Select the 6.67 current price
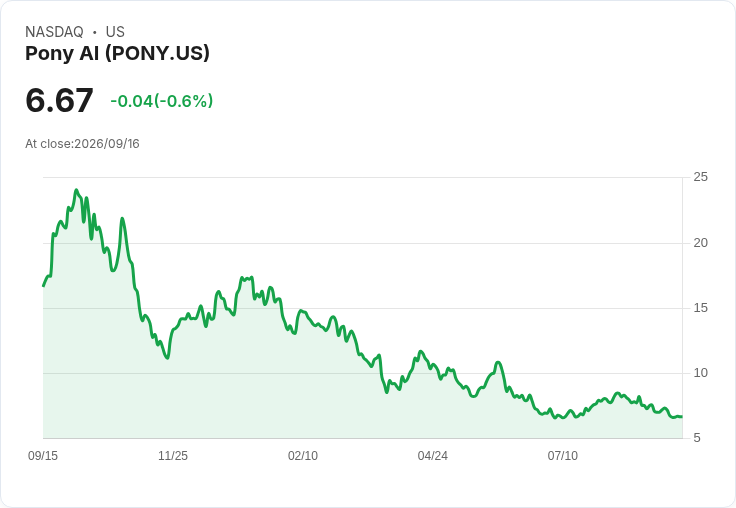The image size is (736, 508). tap(59, 100)
